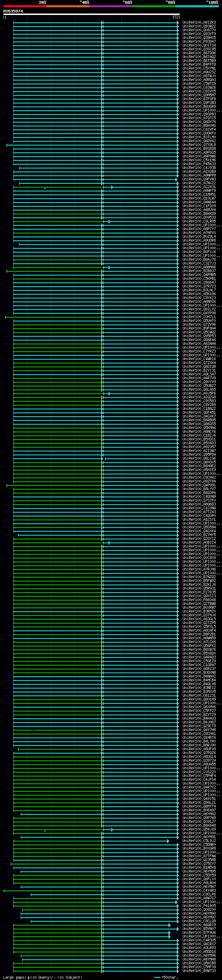Select the UniRef100_Q3SC85 label
Image resolution: width=222 pixels, height=980 pixels.
199,49
